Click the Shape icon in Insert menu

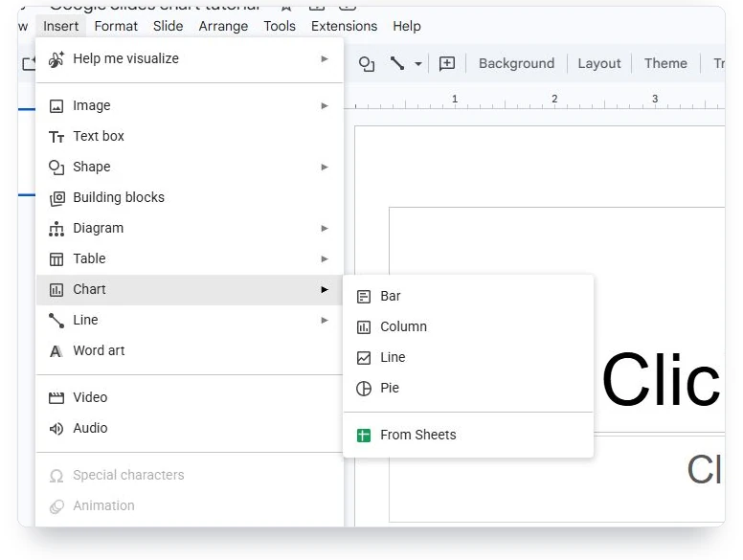[56, 168]
